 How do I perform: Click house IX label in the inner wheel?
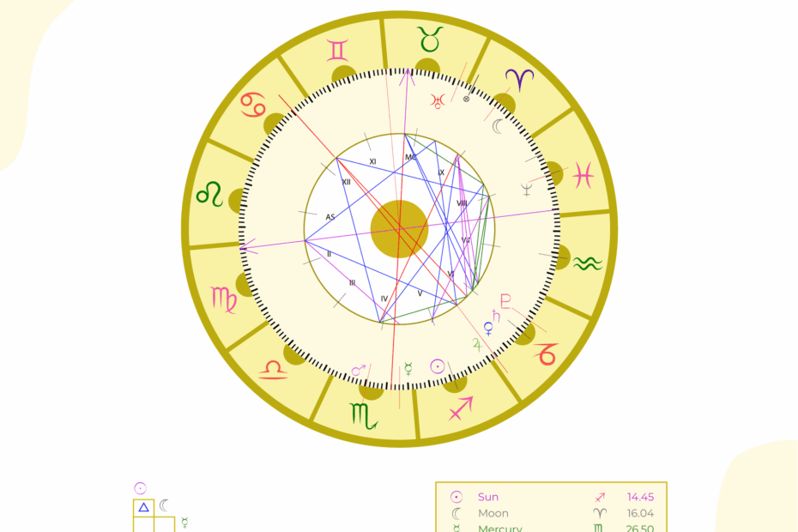(x=441, y=172)
